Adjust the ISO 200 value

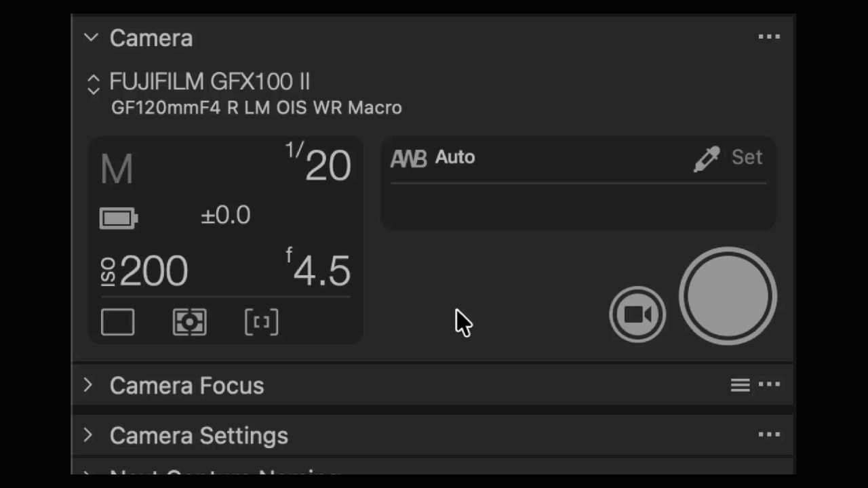[145, 271]
